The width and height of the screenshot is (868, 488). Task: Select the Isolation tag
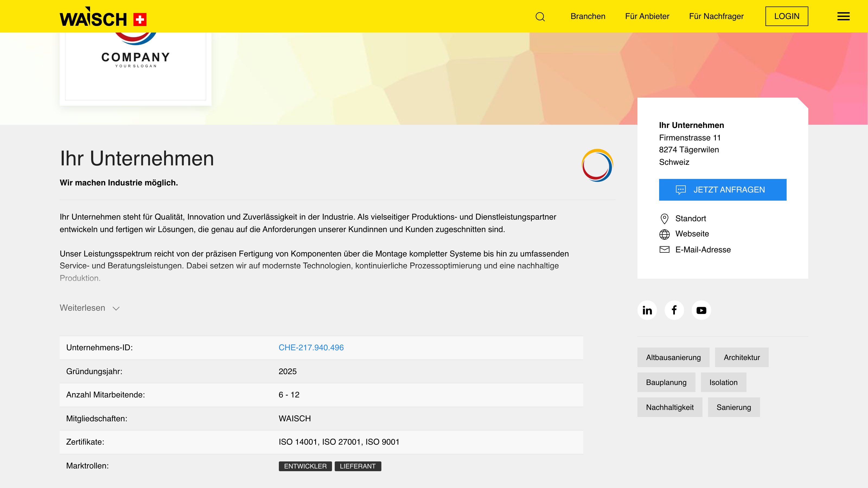tap(723, 382)
